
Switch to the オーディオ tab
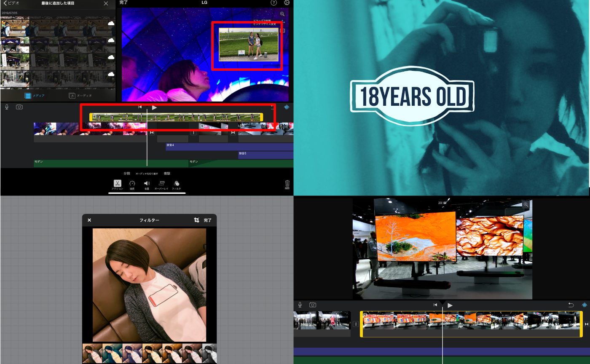point(80,96)
